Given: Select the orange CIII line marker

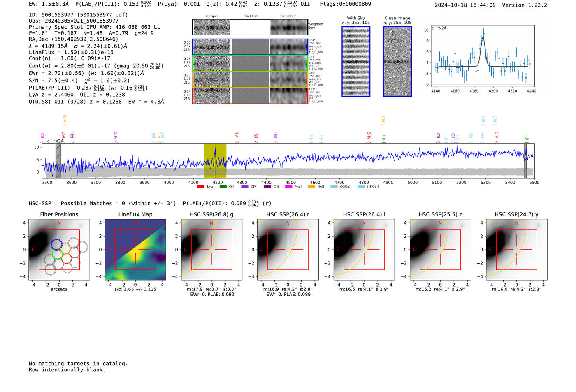Looking at the screenshot, I should pos(383,121).
